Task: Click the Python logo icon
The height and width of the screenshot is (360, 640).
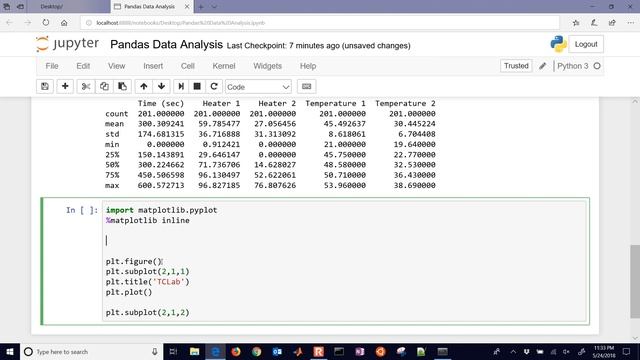Action: (558, 44)
